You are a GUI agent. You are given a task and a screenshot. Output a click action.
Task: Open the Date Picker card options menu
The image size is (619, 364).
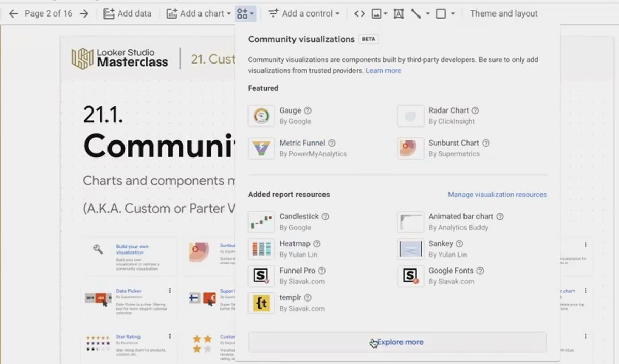(170, 291)
